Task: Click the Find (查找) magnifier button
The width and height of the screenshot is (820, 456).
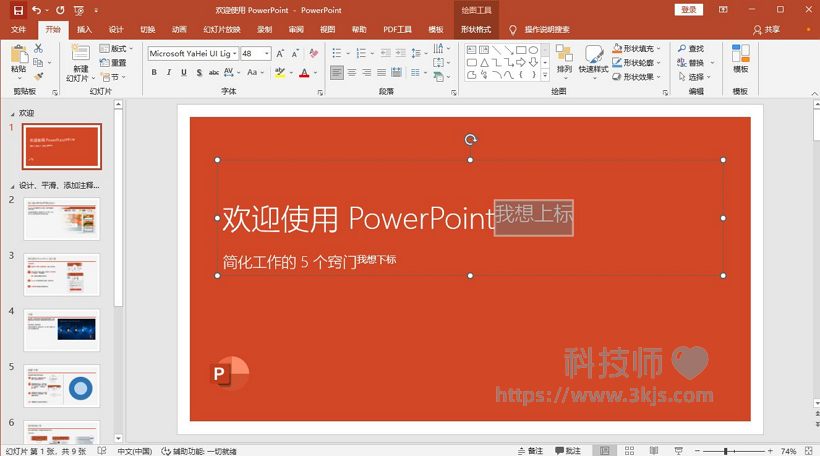Action: 691,49
